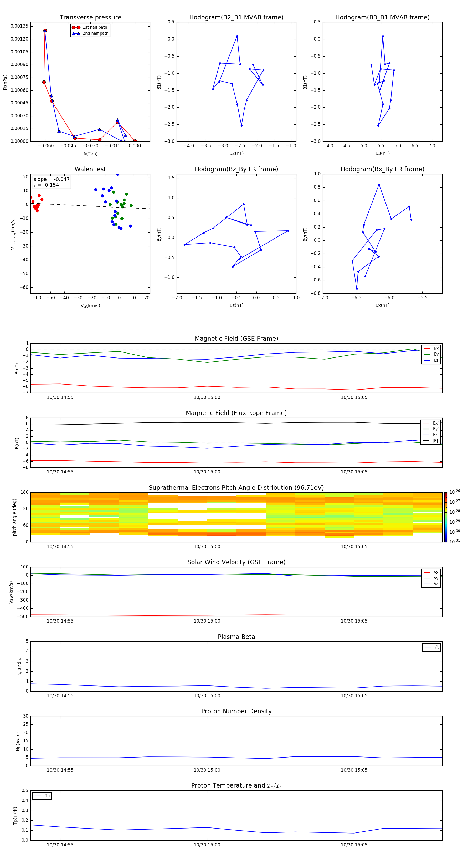Click the Suprathermal Electrons Pitch Angle Distribution title
This screenshot has height=868, width=473.
tap(236, 488)
